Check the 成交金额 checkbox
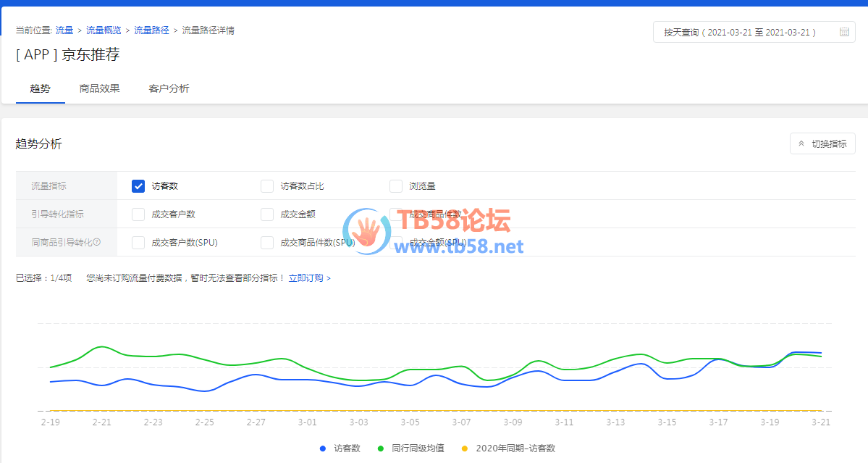The height and width of the screenshot is (463, 868). (x=267, y=214)
